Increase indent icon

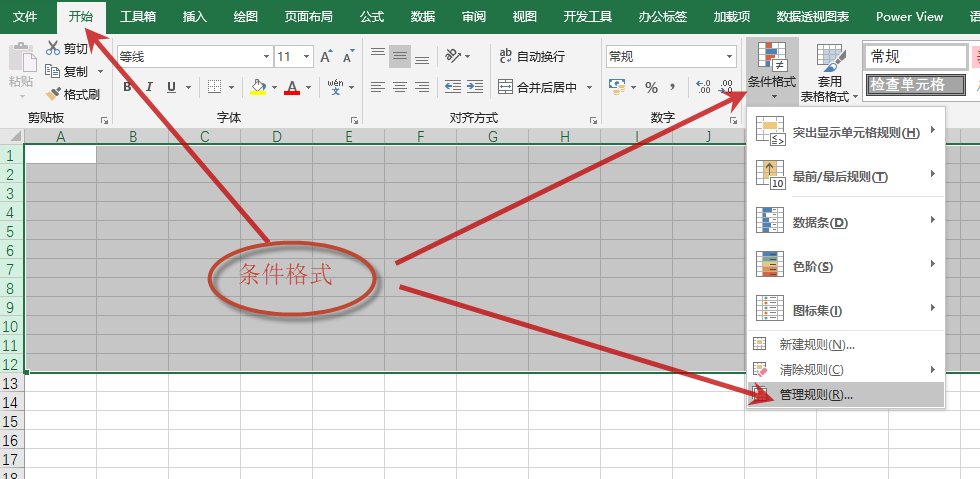pyautogui.click(x=475, y=87)
